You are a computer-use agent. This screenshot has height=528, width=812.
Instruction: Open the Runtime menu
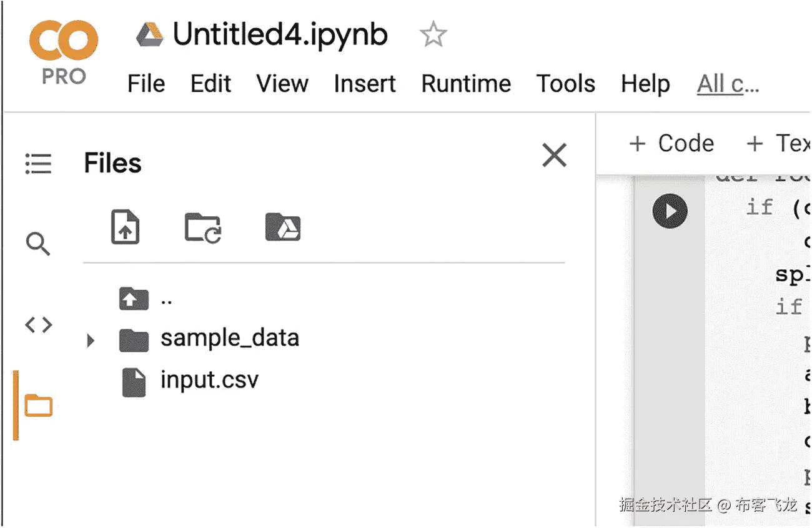tap(466, 84)
